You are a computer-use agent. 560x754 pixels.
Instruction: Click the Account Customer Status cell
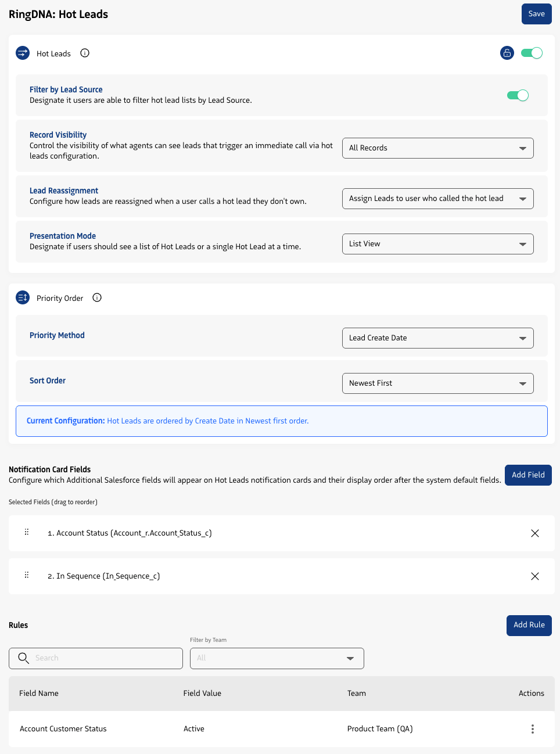pos(63,729)
